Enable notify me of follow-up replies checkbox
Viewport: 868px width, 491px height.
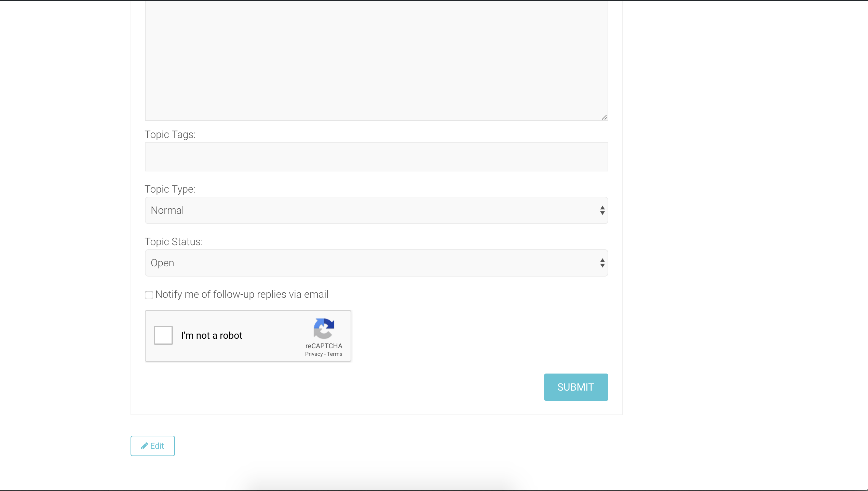coord(149,295)
